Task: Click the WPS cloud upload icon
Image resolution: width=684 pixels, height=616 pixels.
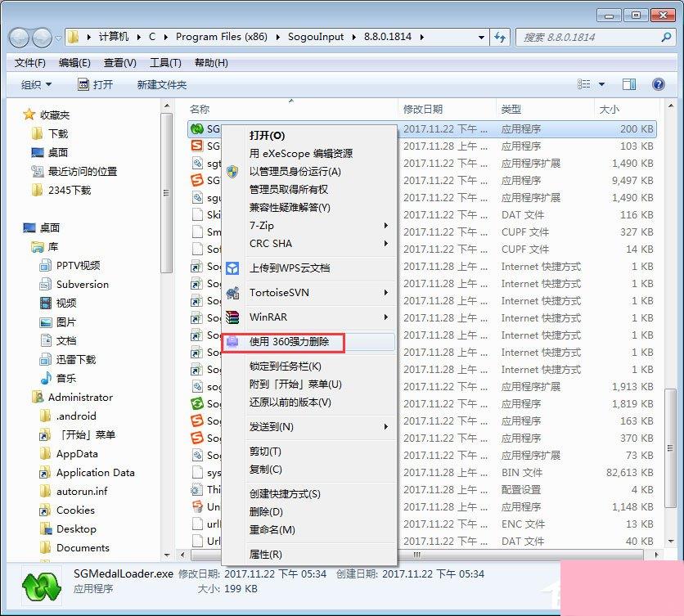Action: (x=232, y=268)
